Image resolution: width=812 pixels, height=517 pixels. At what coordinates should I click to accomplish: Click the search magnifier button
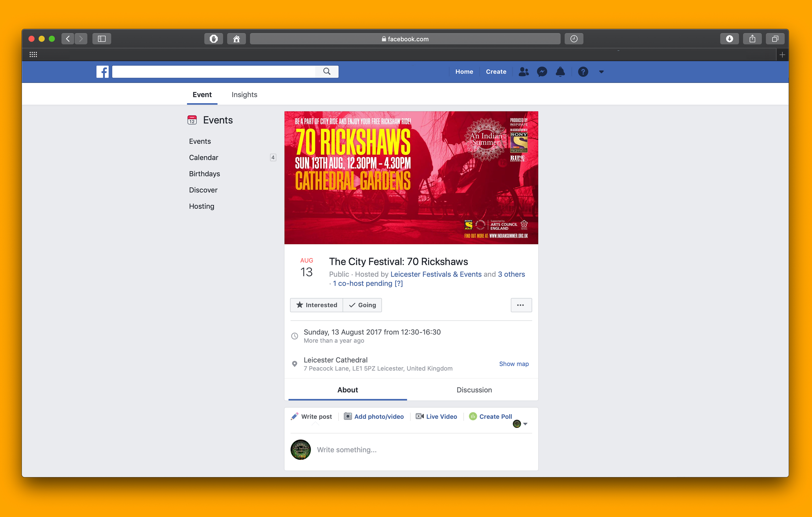326,71
